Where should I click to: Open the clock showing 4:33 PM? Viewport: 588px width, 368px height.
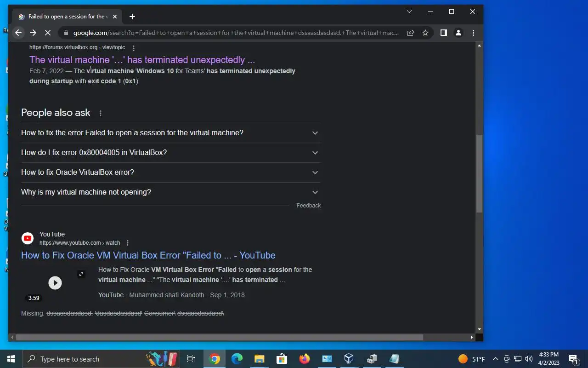coord(549,359)
